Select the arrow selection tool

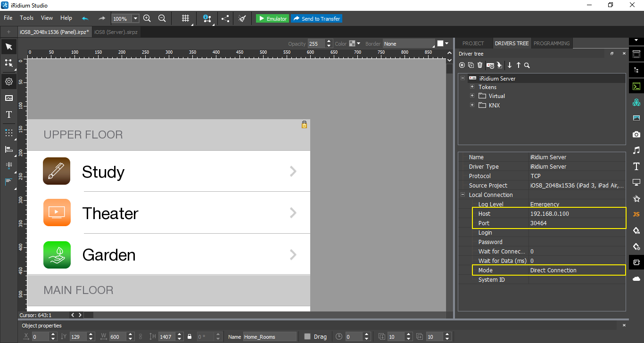8,47
